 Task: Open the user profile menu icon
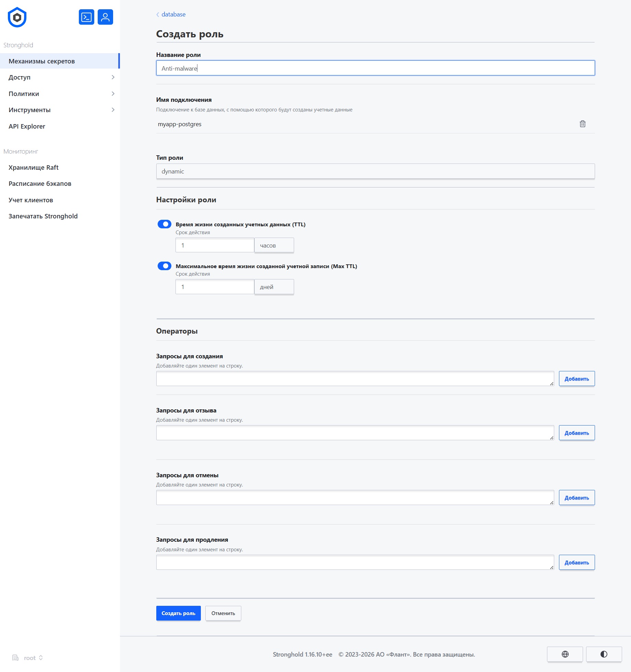coord(105,17)
